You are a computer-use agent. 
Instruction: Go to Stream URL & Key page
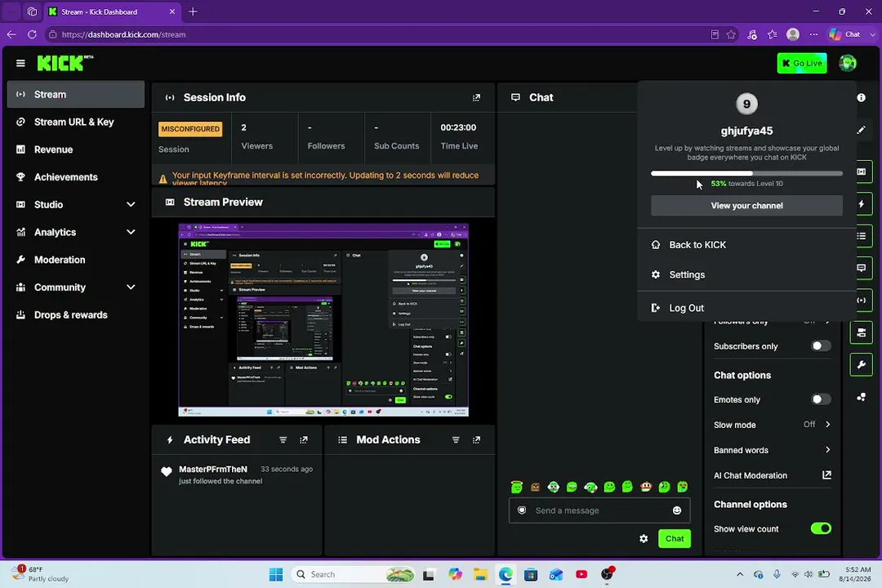(76, 122)
